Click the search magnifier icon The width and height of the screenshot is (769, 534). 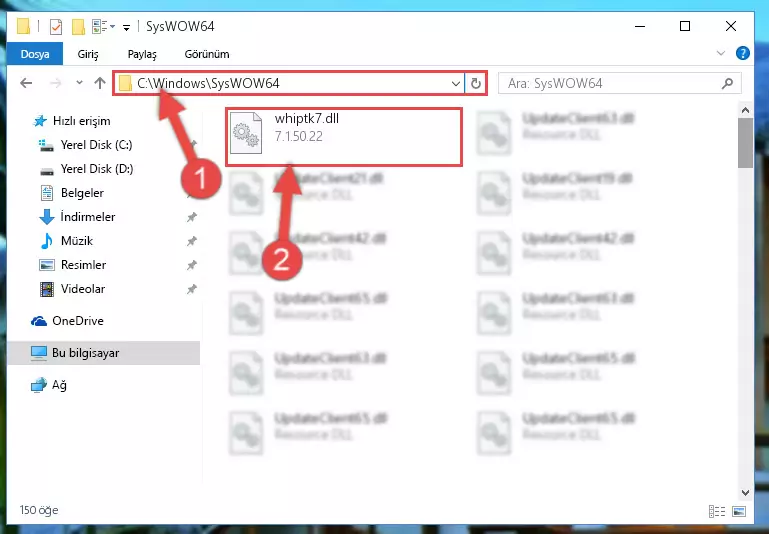click(x=727, y=83)
